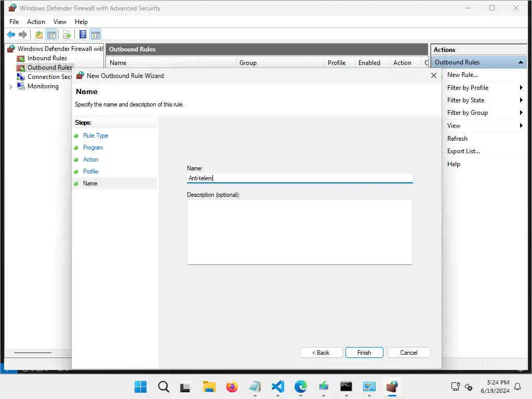
Task: Click the Firewall app taskbar icon
Action: pyautogui.click(x=392, y=387)
